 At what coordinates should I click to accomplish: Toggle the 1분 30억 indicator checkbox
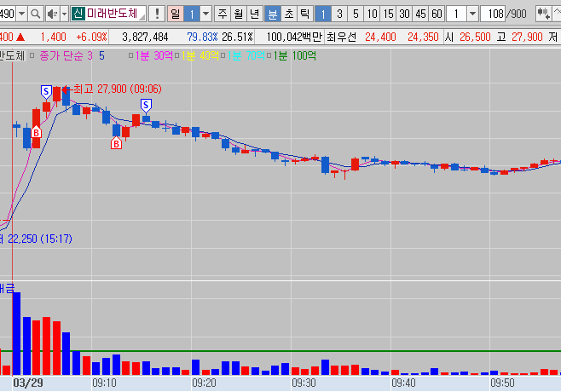pos(130,55)
